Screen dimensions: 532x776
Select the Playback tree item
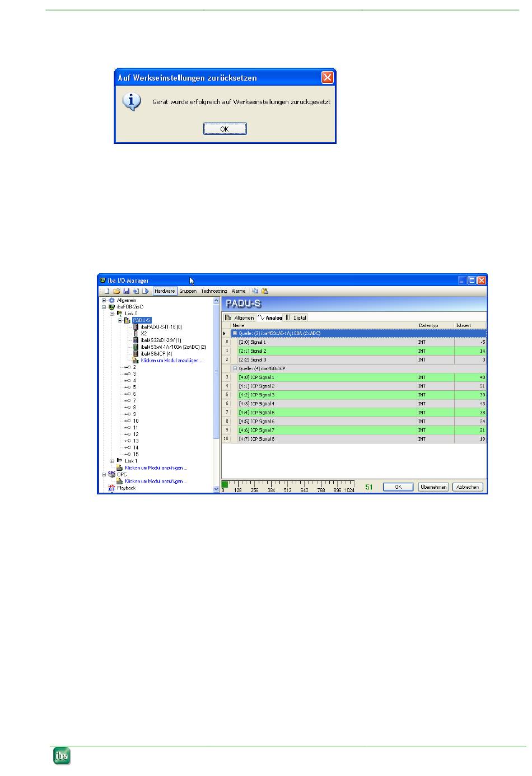[127, 488]
